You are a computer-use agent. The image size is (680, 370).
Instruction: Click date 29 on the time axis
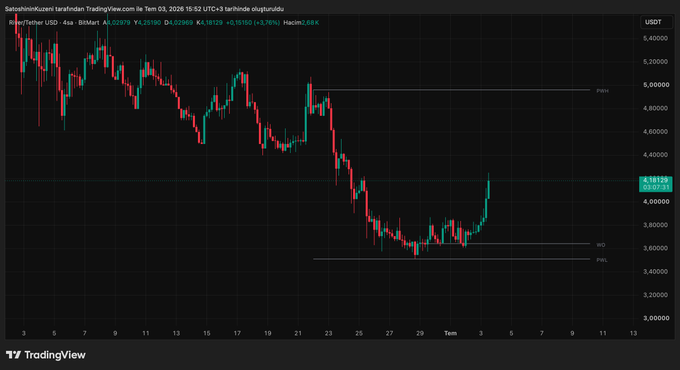420,333
